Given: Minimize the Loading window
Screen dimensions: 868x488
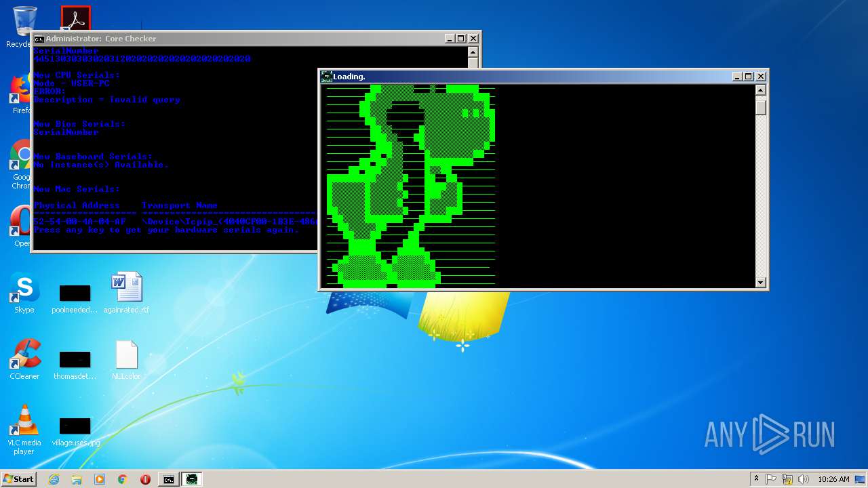Looking at the screenshot, I should coord(737,77).
